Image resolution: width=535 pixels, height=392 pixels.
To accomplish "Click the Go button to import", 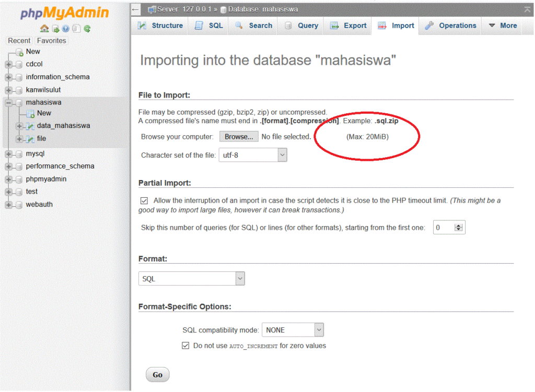I will 157,374.
